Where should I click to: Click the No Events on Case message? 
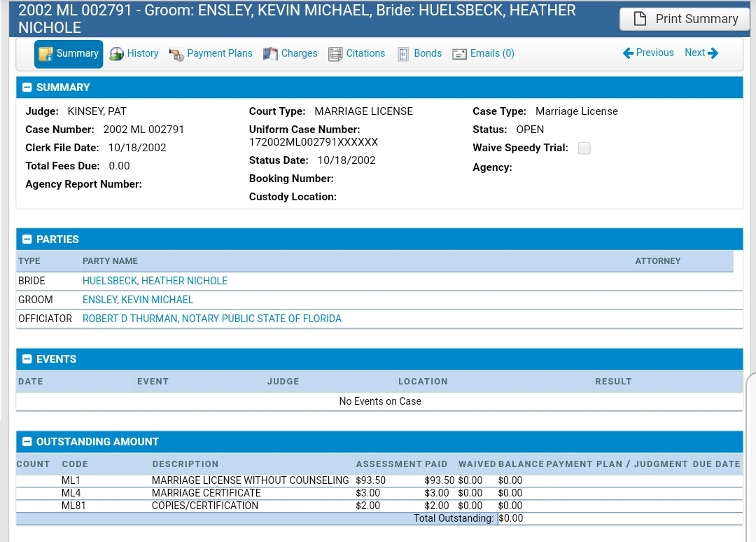380,401
